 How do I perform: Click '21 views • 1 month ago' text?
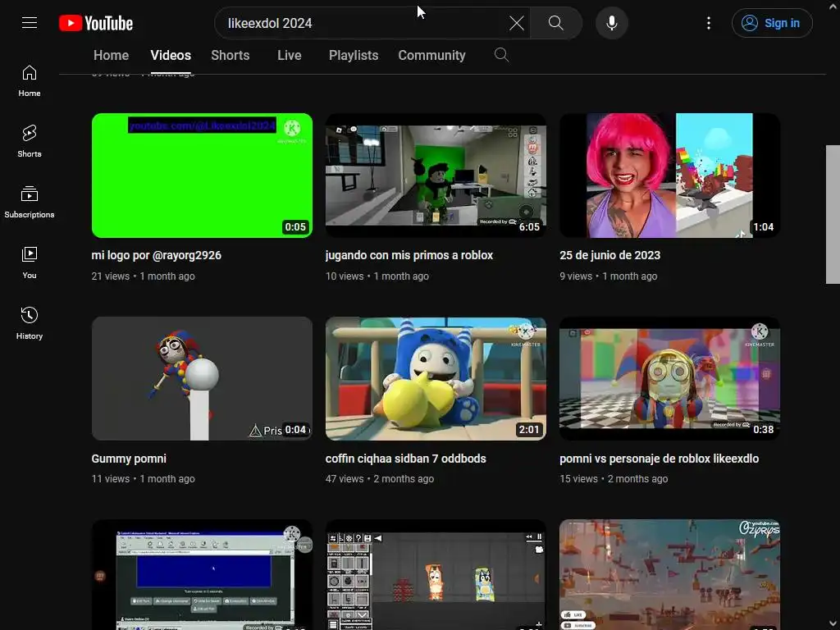[x=143, y=276]
